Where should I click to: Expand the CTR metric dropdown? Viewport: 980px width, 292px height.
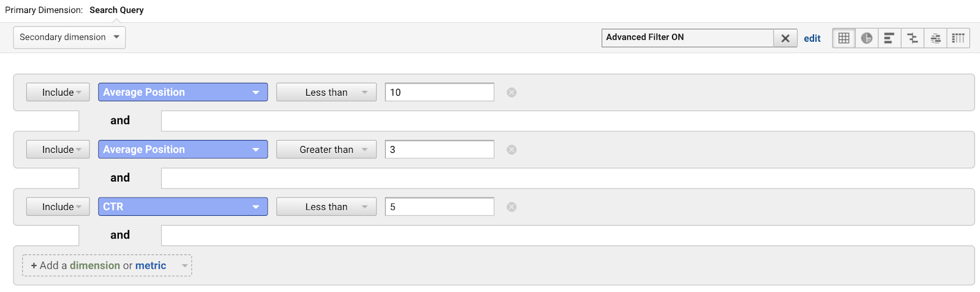pos(183,207)
